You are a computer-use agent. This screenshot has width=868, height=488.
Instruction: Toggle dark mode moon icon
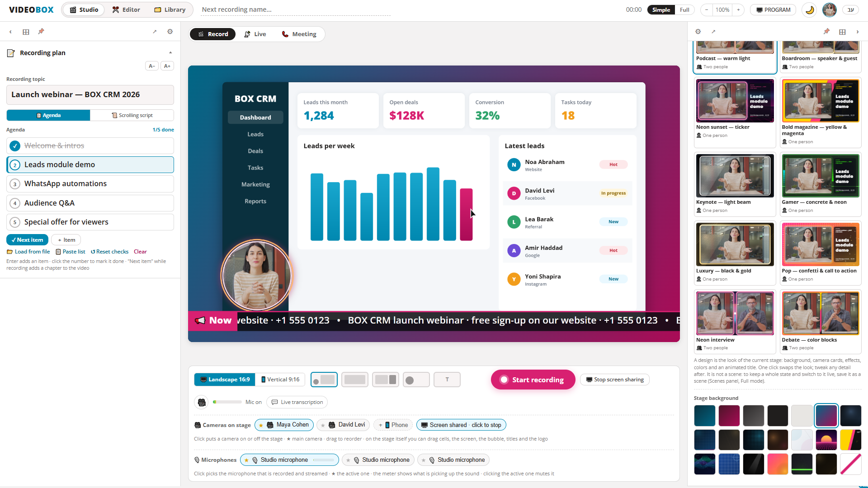click(809, 9)
